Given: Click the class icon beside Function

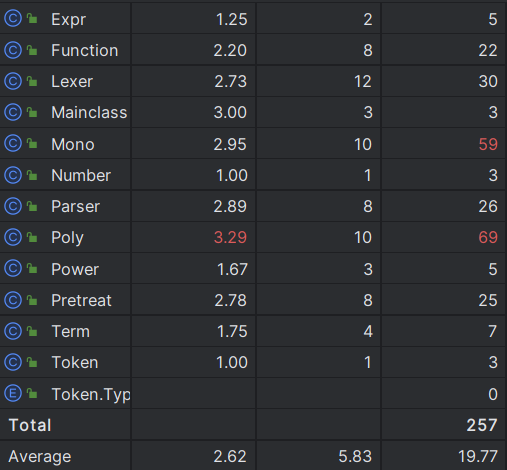Looking at the screenshot, I should pyautogui.click(x=13, y=50).
